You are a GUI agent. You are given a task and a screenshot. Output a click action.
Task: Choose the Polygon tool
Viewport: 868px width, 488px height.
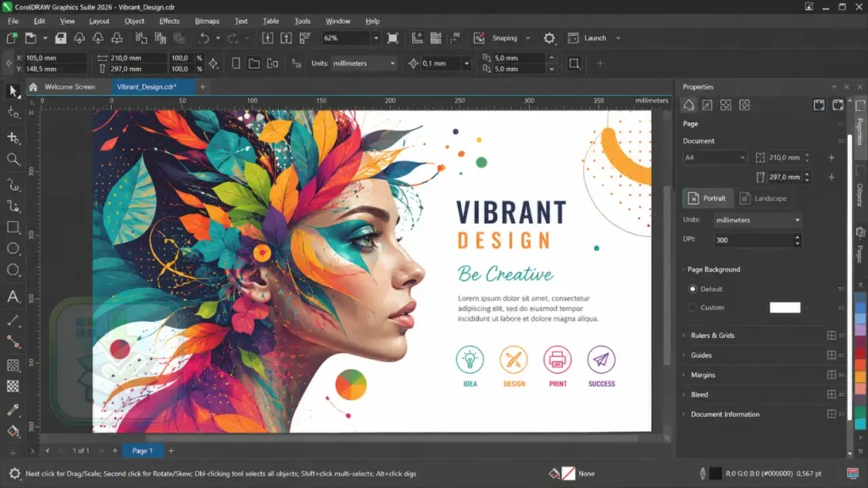point(14,270)
